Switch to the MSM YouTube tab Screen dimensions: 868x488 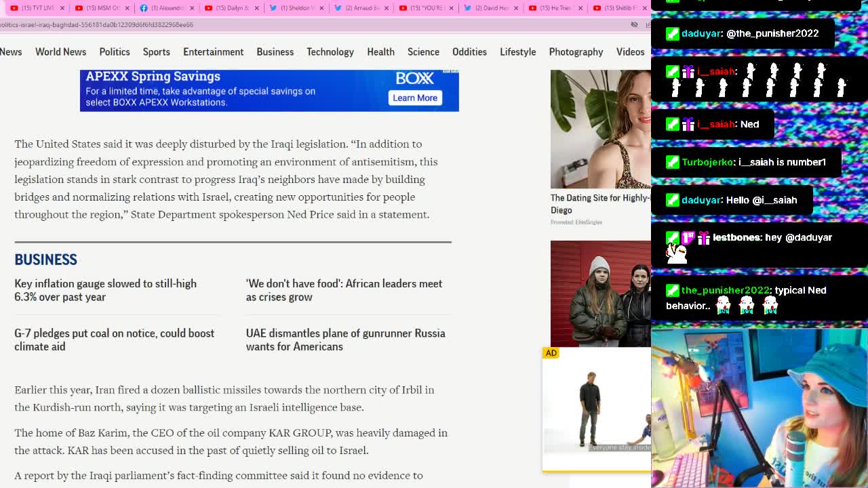click(x=102, y=7)
